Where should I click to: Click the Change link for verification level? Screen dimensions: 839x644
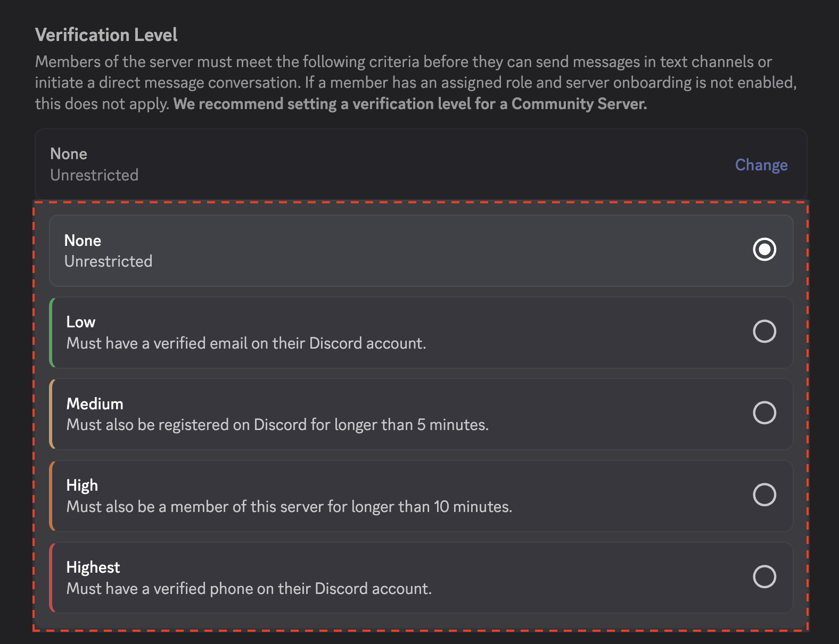[761, 165]
